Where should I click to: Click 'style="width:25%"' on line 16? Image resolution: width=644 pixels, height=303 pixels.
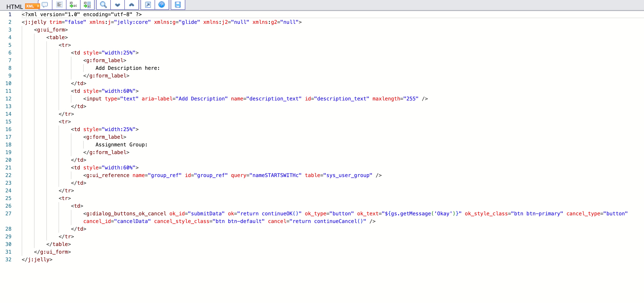(109, 129)
